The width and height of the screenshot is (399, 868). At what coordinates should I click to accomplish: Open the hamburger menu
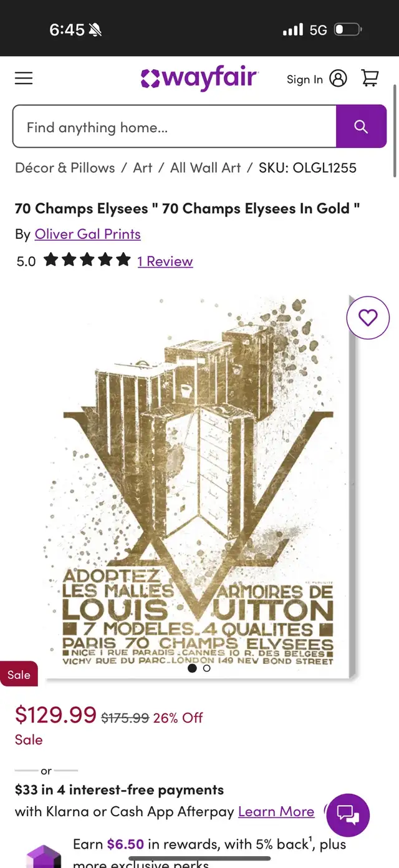[24, 78]
